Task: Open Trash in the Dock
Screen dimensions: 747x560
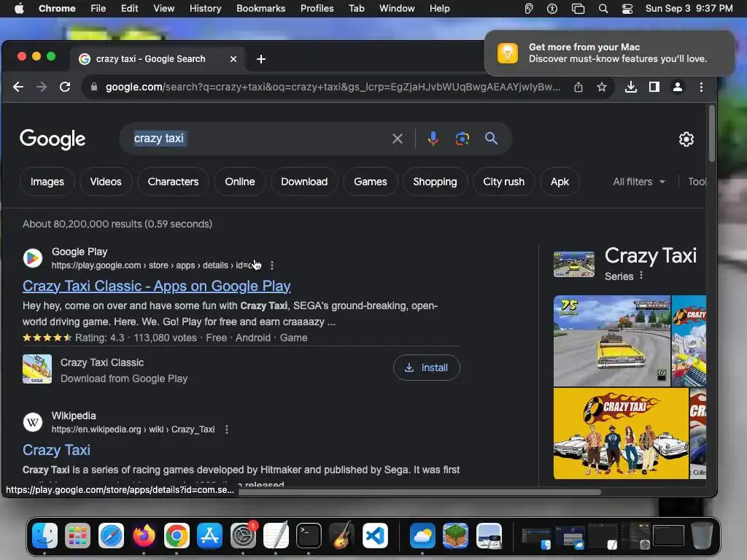Action: tap(701, 536)
